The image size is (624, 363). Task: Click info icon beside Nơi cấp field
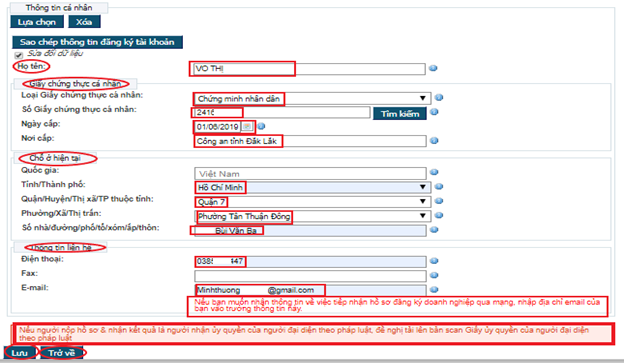click(434, 141)
